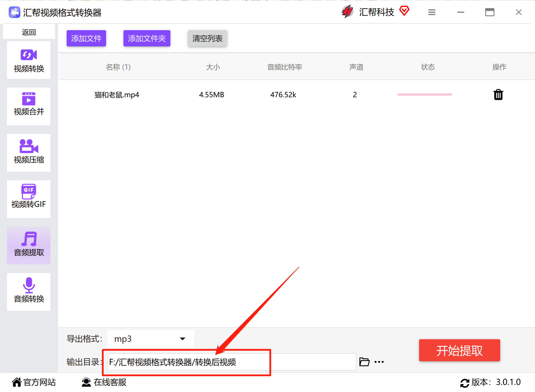This screenshot has height=392, width=535.
Task: Contact 在线客服 online support
Action: click(104, 382)
